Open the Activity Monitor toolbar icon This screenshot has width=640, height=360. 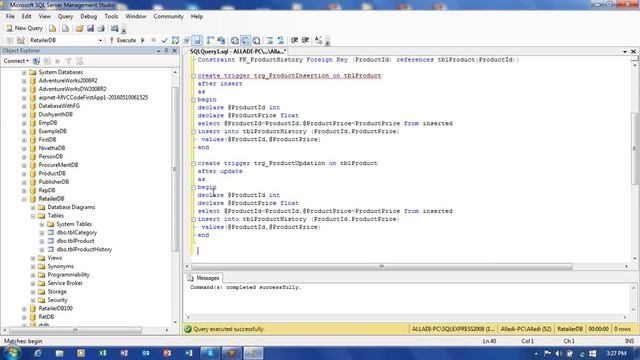(115, 28)
